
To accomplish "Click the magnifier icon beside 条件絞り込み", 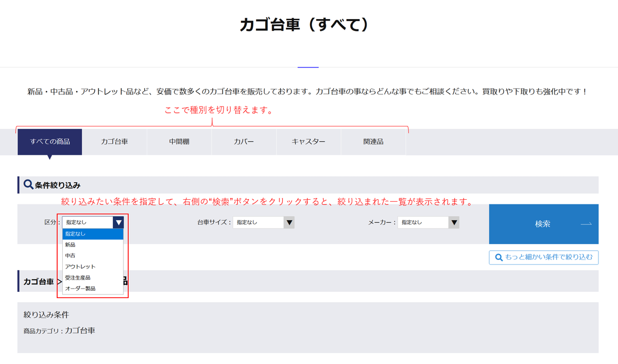I will tap(28, 184).
